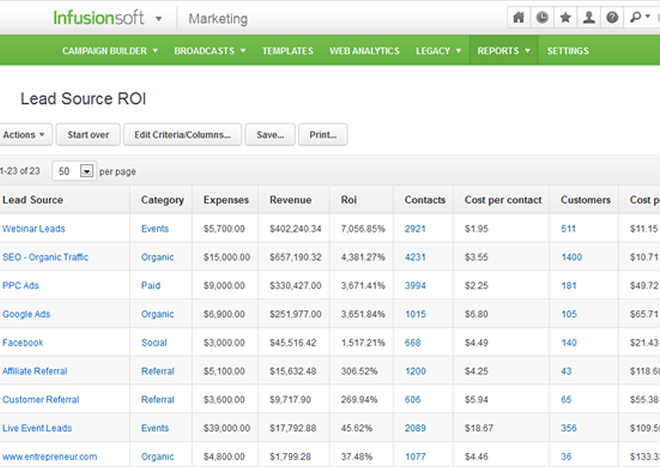
Task: Open the help question mark icon
Action: click(612, 18)
